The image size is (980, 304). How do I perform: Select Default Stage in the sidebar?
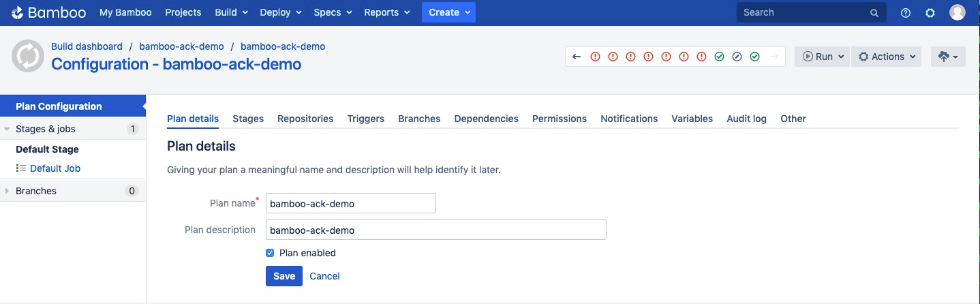pyautogui.click(x=47, y=149)
